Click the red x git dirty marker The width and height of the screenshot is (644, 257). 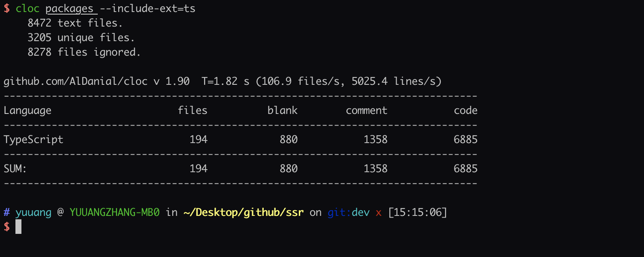click(379, 213)
